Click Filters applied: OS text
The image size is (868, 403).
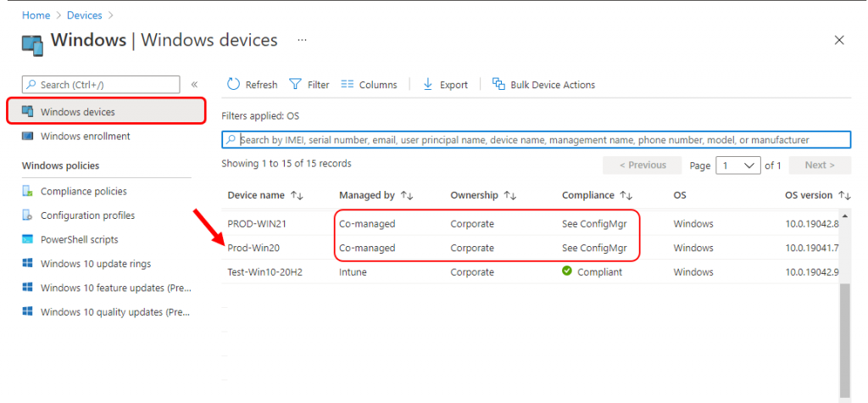(260, 116)
